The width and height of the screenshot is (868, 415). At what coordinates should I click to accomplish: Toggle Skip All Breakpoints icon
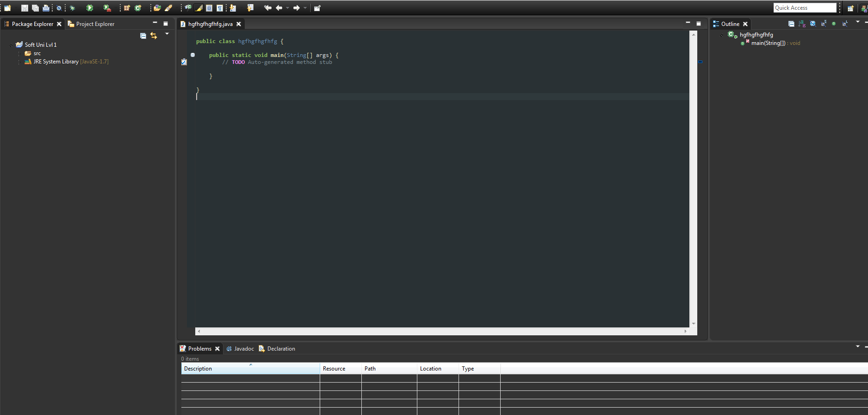[x=59, y=8]
